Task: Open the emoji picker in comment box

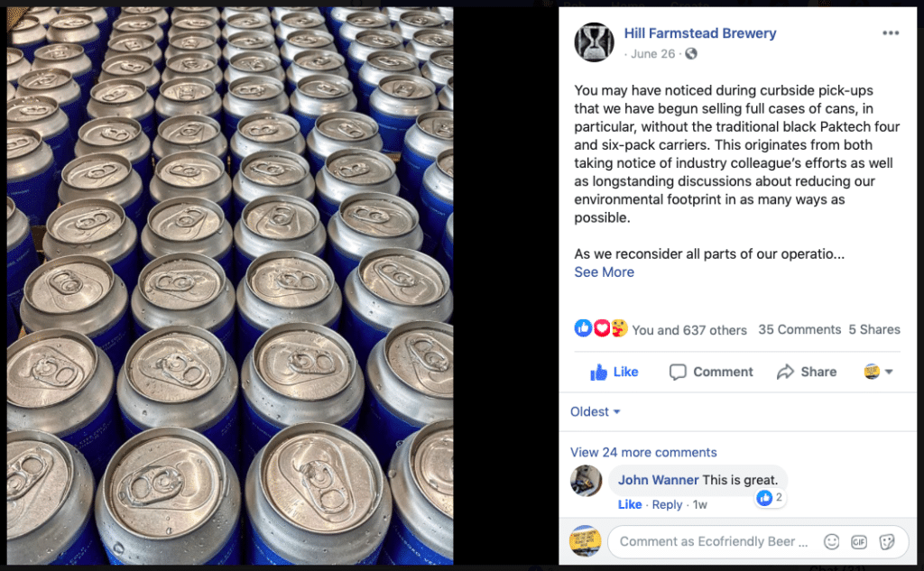Action: [x=831, y=541]
